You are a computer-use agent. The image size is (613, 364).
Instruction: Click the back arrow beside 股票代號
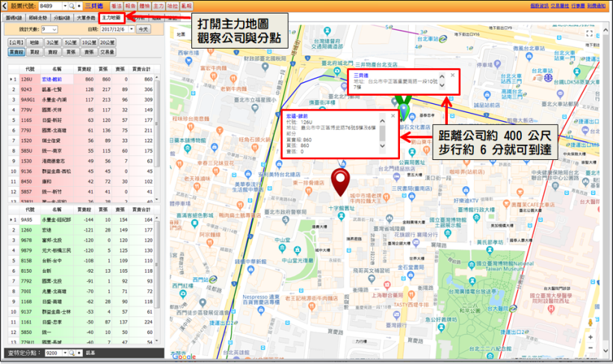coord(4,6)
